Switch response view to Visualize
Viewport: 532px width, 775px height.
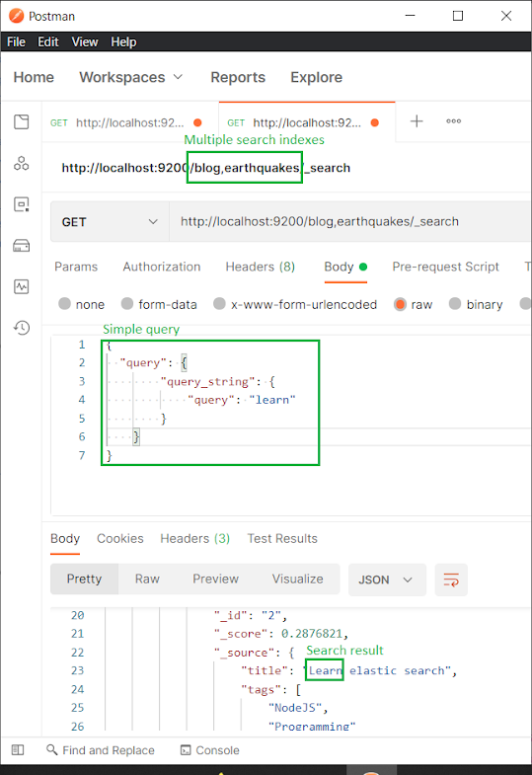[298, 579]
